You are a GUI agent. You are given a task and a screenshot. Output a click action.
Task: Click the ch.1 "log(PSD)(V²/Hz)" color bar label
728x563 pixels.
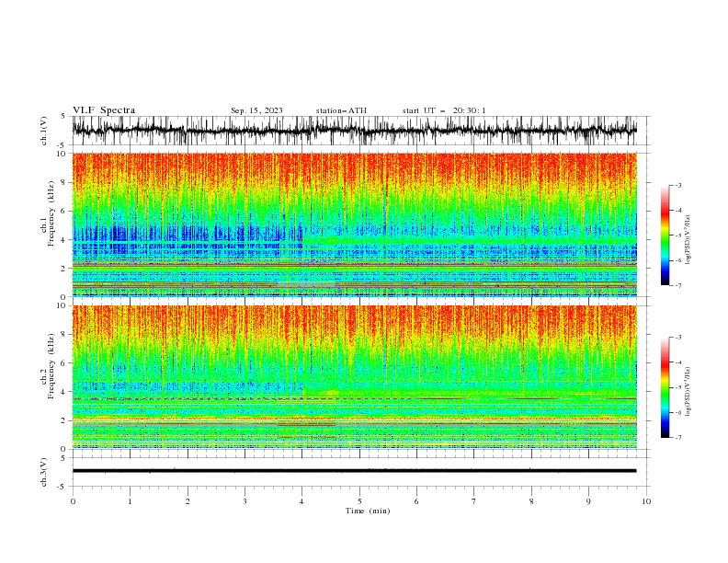tap(688, 240)
